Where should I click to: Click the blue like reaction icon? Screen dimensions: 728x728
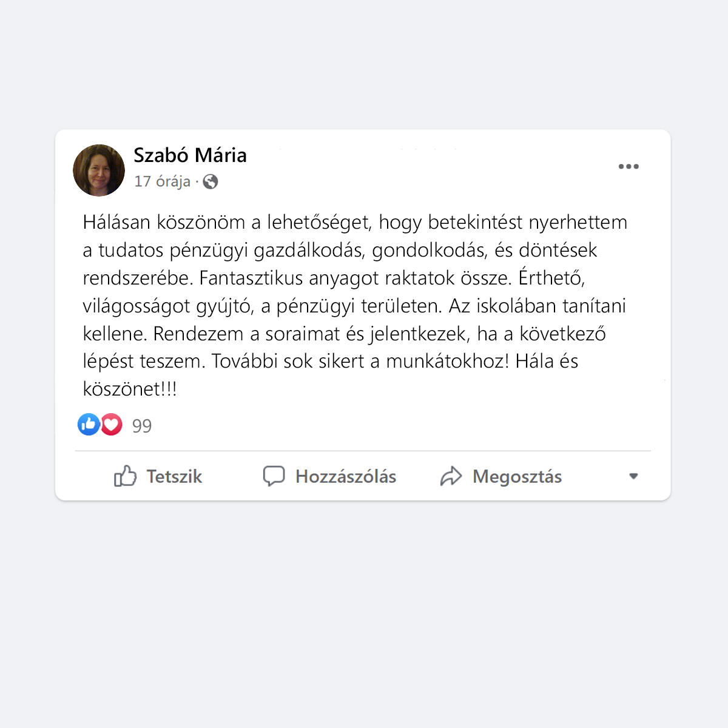click(89, 425)
